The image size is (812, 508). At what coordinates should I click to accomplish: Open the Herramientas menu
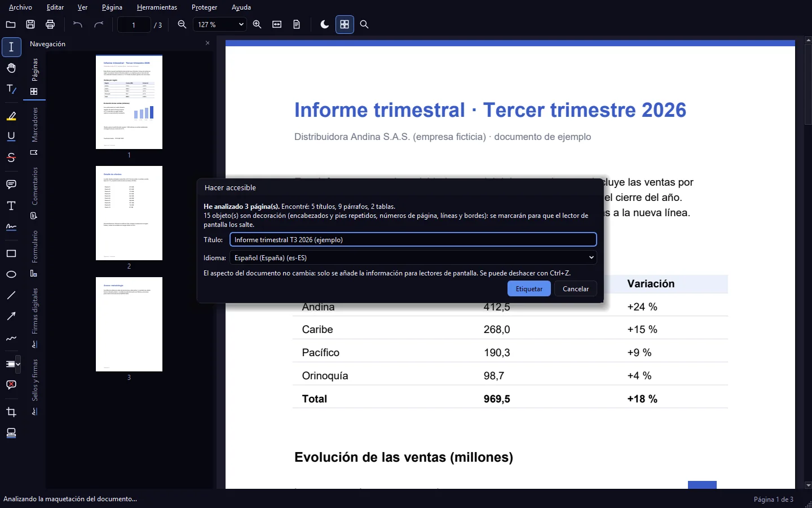(157, 7)
